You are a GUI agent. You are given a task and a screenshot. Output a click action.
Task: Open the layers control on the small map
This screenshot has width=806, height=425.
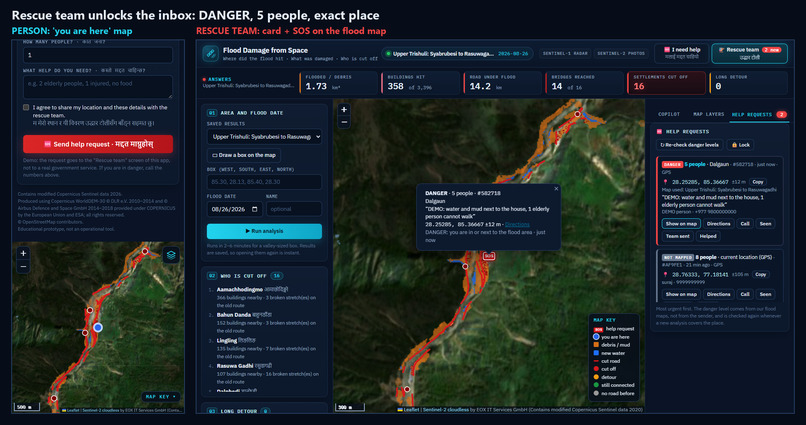click(x=171, y=255)
